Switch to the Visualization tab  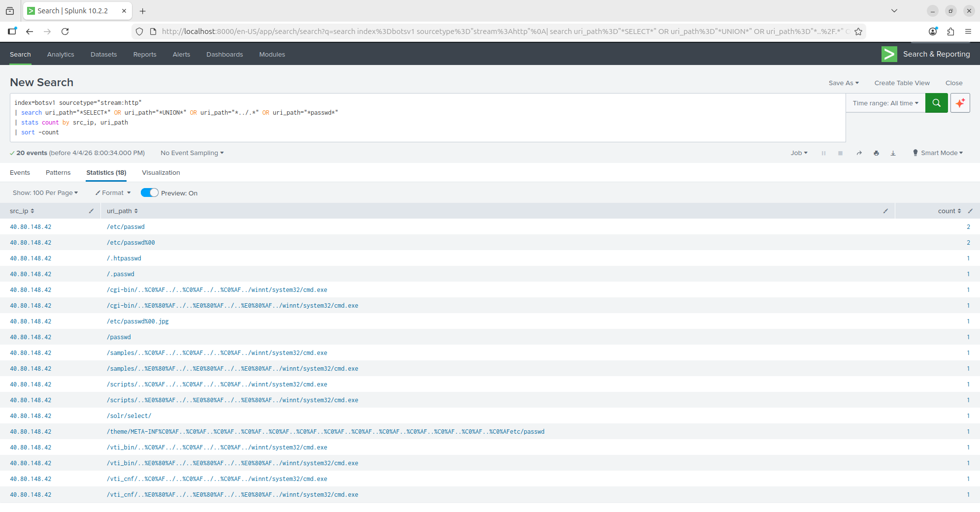click(x=161, y=172)
